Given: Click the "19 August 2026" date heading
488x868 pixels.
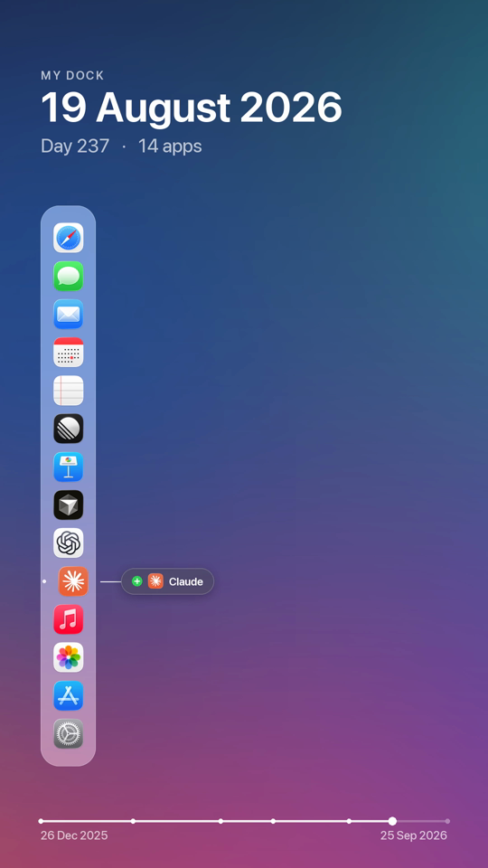Looking at the screenshot, I should point(192,108).
